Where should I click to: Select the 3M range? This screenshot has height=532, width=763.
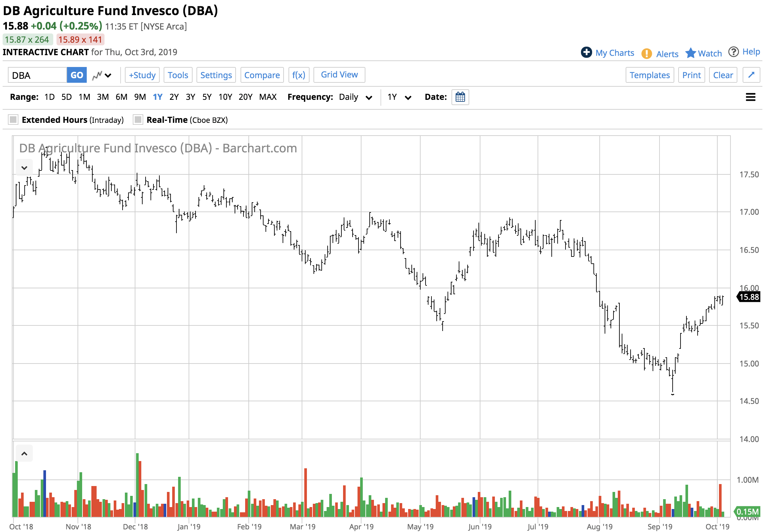pyautogui.click(x=103, y=97)
